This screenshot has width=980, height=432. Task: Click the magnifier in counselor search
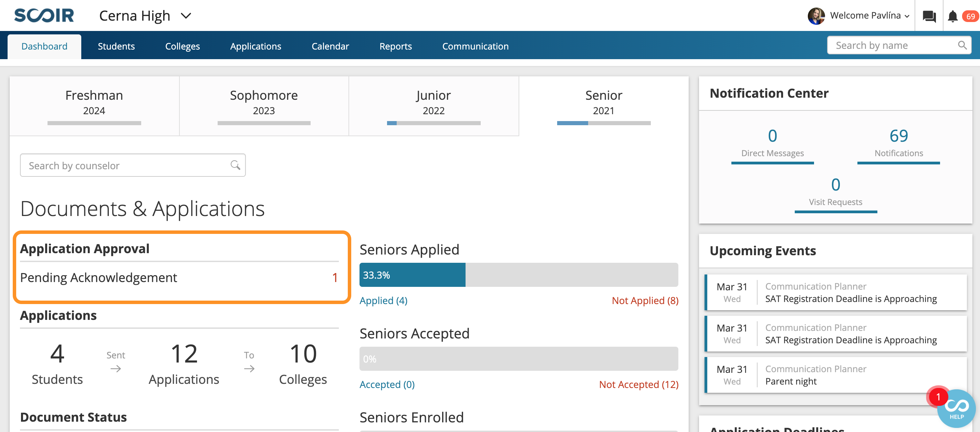click(235, 165)
